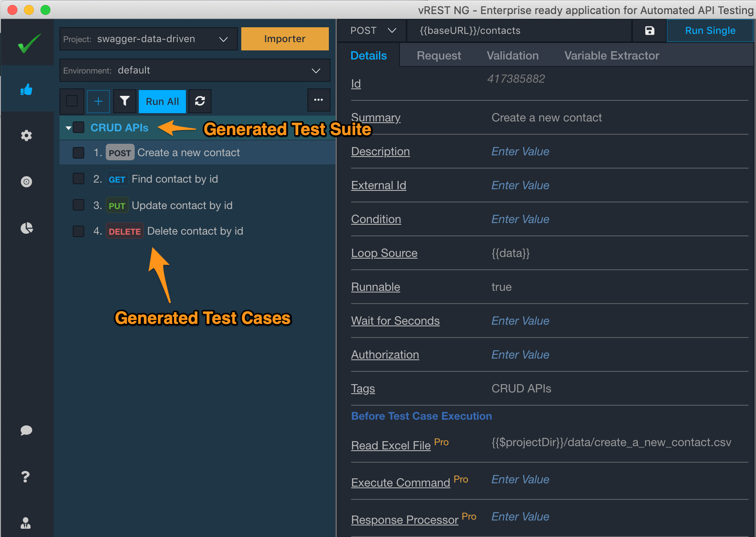Click the question mark help icon
This screenshot has height=537, width=756.
click(x=26, y=477)
